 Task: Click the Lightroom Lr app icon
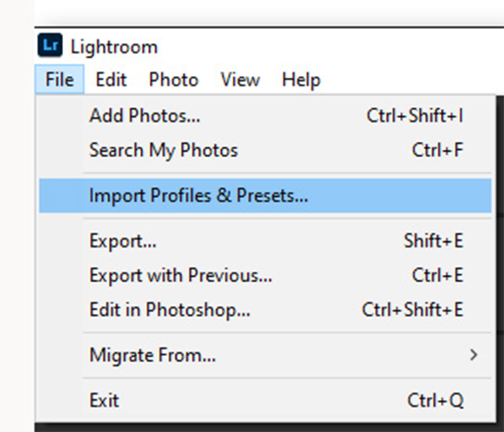50,47
